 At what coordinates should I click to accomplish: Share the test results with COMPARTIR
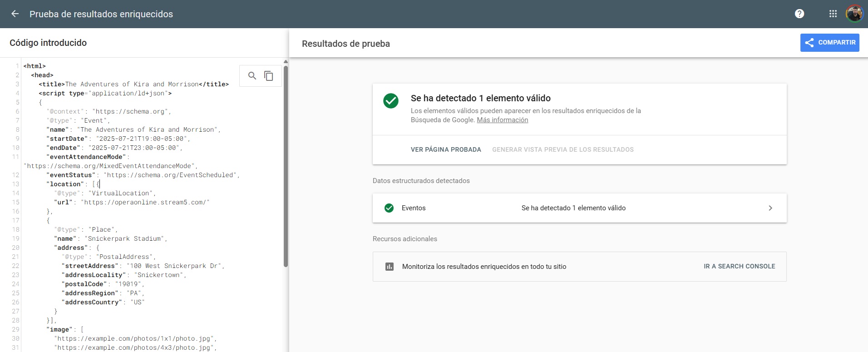click(829, 43)
